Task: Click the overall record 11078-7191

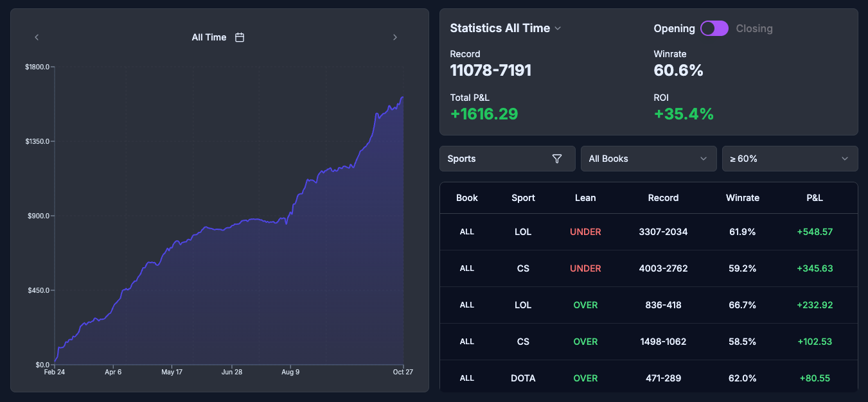Action: pos(491,71)
